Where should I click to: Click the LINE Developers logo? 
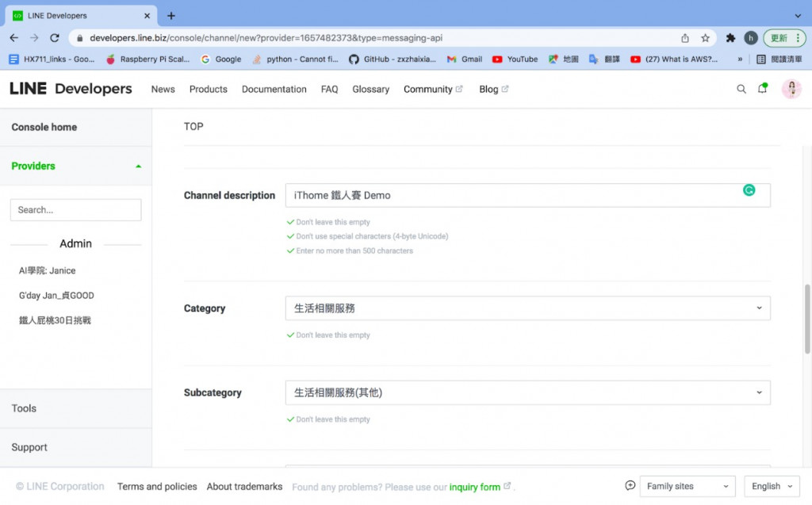[x=71, y=89]
